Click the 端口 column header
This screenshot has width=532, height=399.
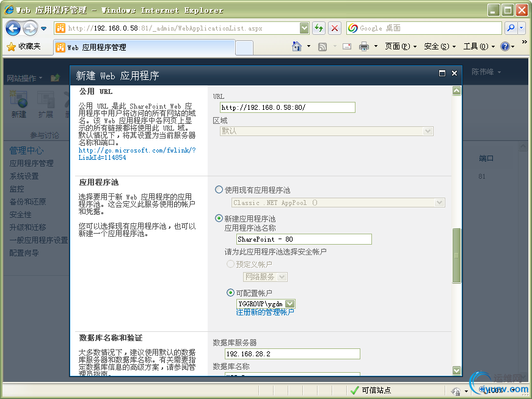(x=486, y=158)
